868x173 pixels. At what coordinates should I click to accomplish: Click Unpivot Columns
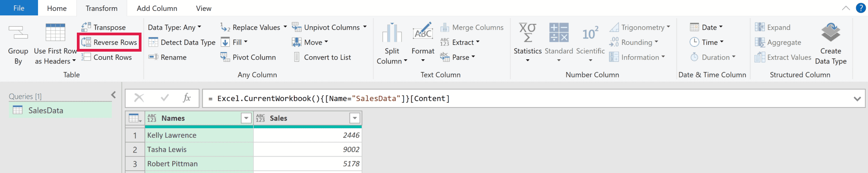click(x=326, y=27)
